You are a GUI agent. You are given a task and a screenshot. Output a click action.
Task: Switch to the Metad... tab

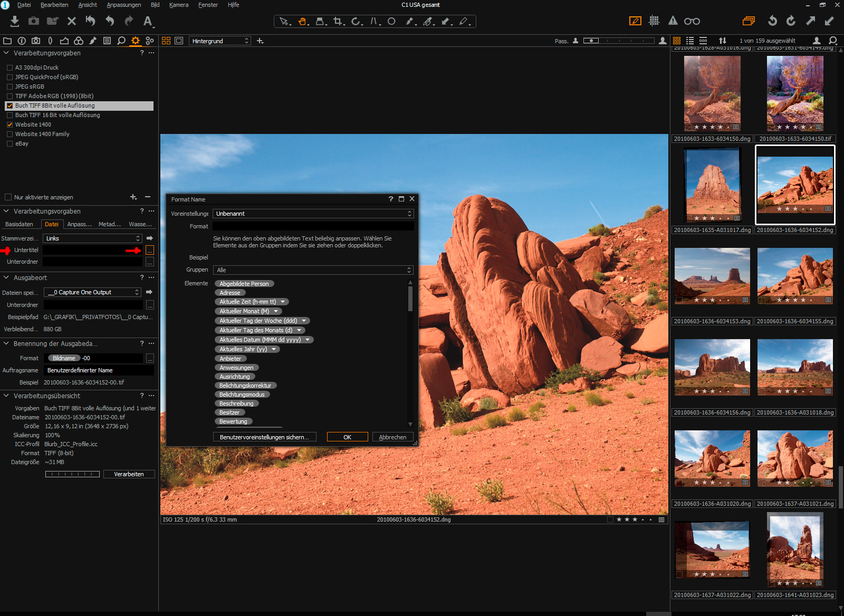tap(110, 224)
